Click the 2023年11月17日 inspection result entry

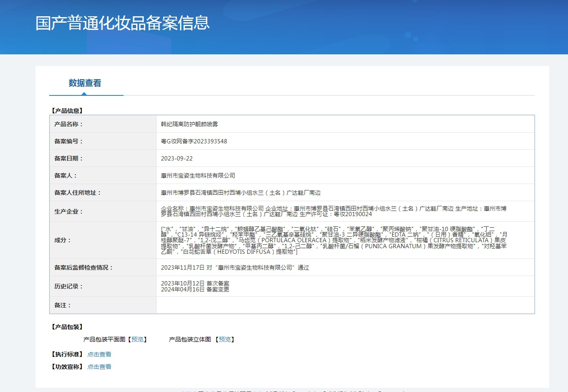(235, 267)
